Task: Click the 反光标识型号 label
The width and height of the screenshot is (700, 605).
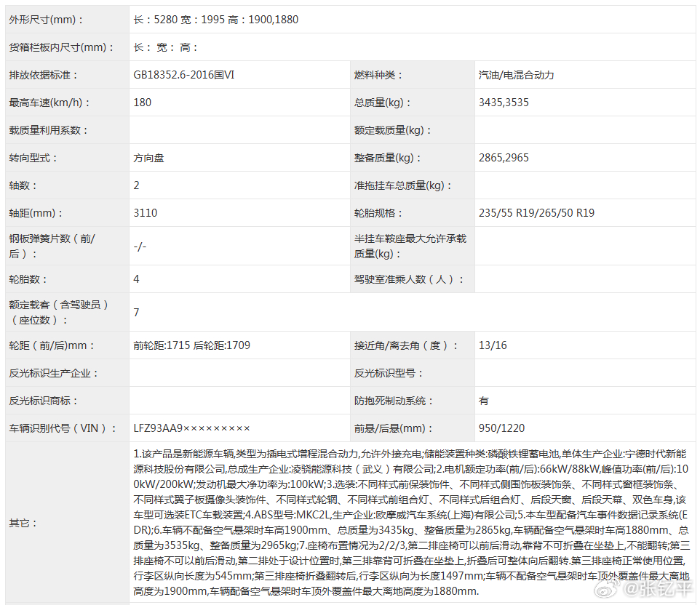Action: (x=389, y=373)
